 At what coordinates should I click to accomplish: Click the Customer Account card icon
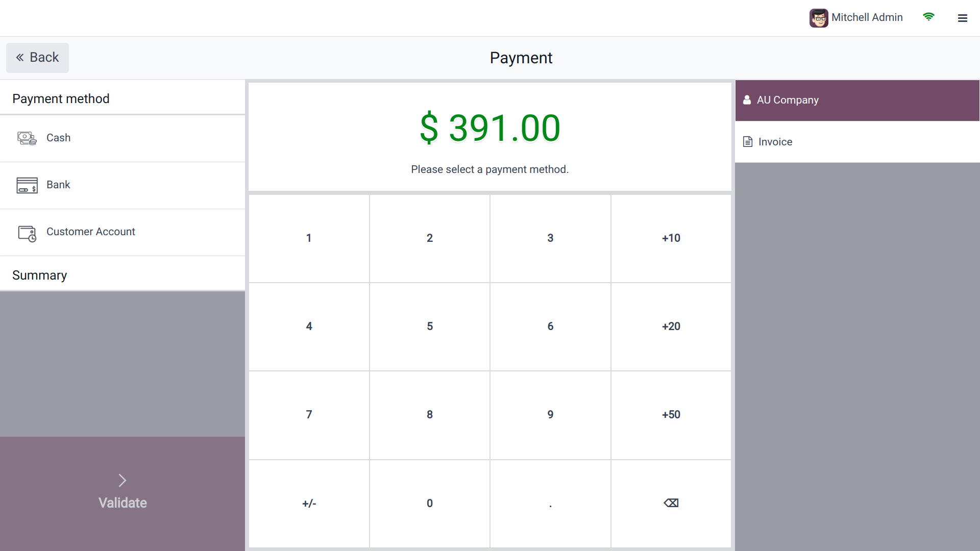[27, 233]
